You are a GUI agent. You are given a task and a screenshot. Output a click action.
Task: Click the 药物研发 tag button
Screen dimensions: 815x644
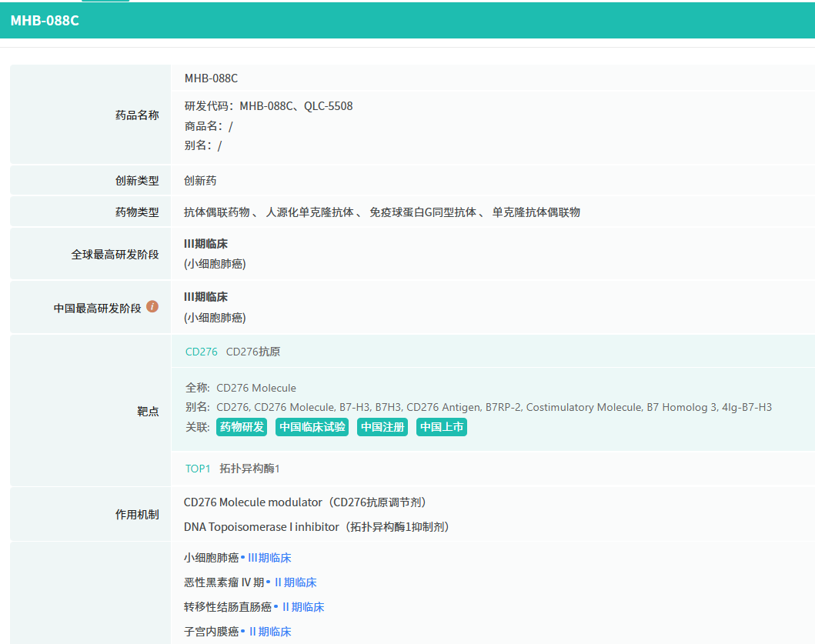click(x=242, y=427)
